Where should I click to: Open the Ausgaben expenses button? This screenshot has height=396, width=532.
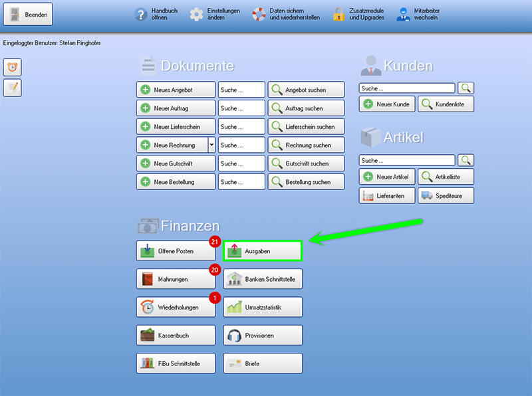click(263, 251)
